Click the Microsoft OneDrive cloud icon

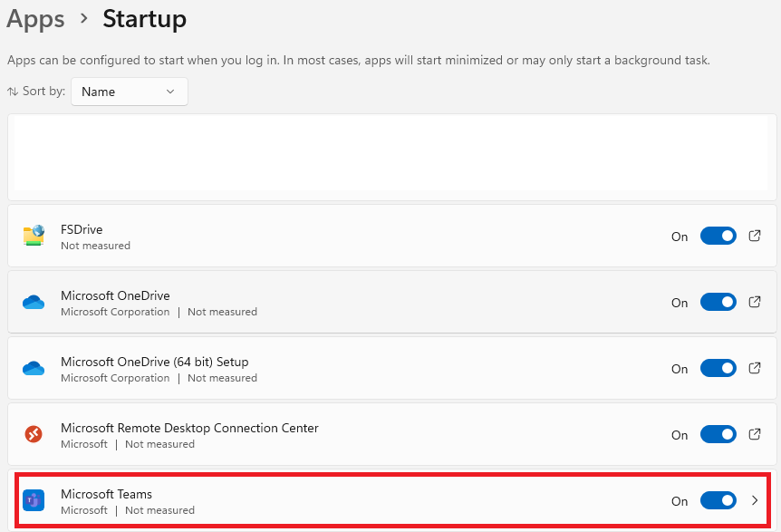[x=34, y=302]
